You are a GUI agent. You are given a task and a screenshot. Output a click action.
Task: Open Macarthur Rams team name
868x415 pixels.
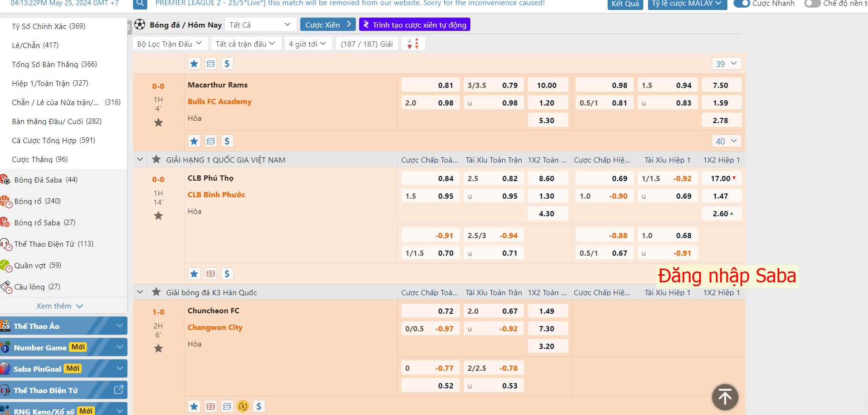point(218,85)
